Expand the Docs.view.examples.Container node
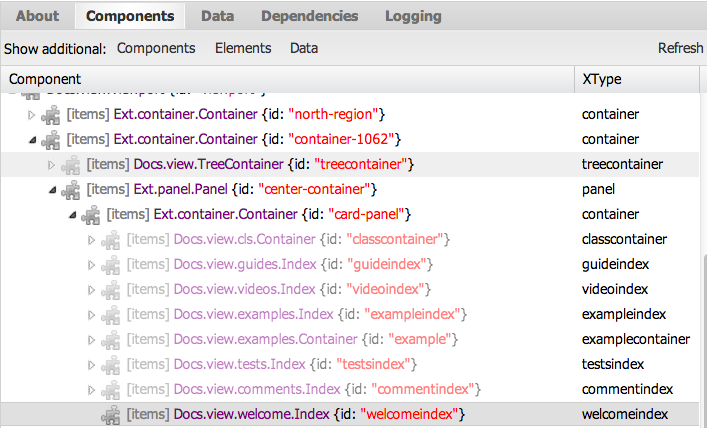Image resolution: width=707 pixels, height=428 pixels. click(91, 340)
